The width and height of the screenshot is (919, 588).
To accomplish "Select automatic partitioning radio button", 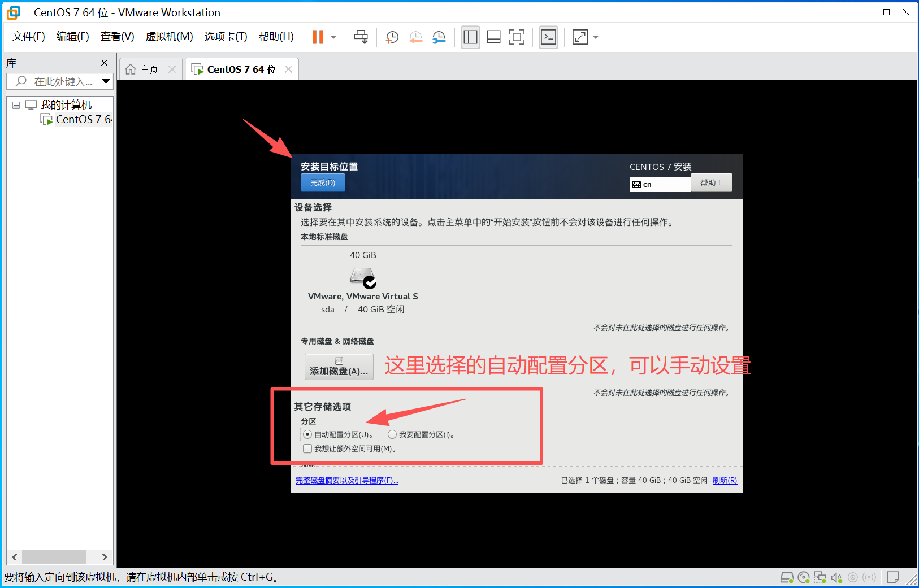I will point(307,434).
